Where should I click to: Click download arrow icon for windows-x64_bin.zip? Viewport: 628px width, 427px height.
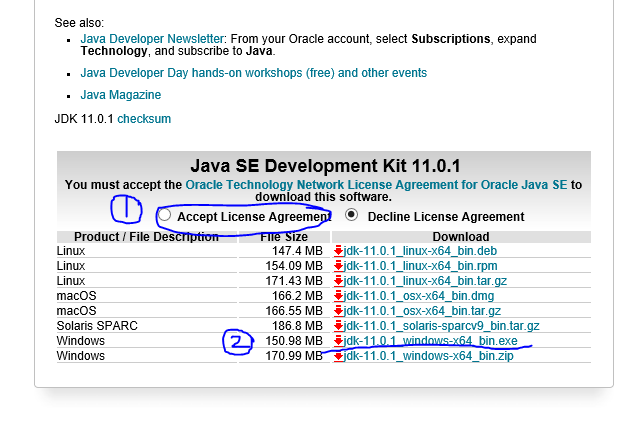pyautogui.click(x=338, y=356)
